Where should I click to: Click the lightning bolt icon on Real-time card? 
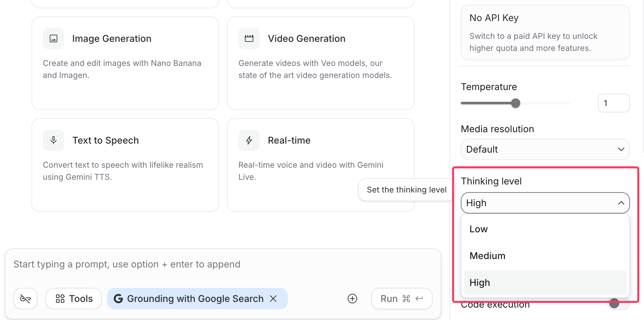coord(249,140)
